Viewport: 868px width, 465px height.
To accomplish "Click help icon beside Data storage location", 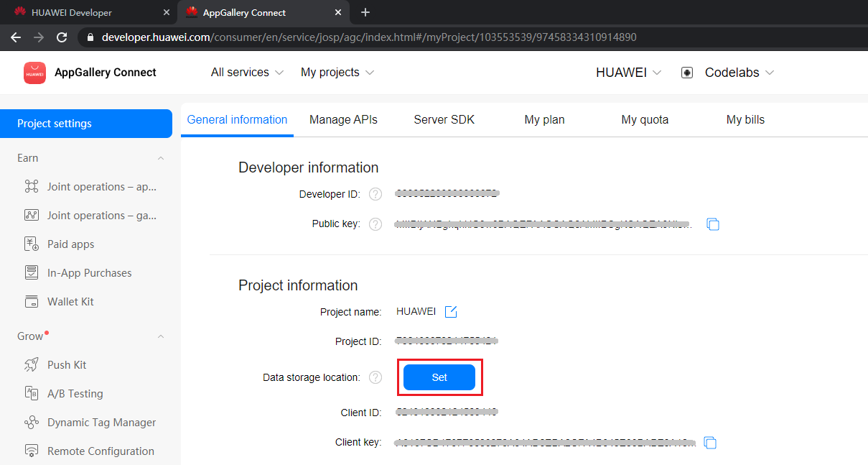I will [x=375, y=377].
